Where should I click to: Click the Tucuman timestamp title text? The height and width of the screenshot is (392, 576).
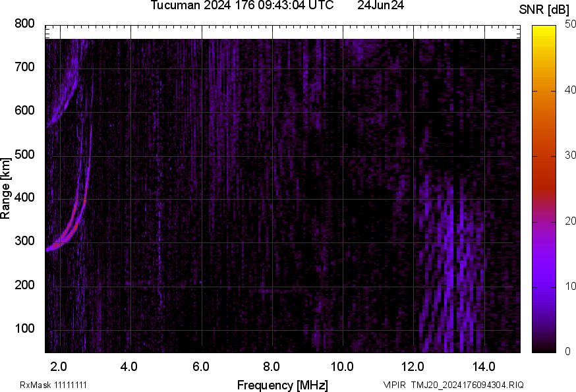(x=242, y=6)
